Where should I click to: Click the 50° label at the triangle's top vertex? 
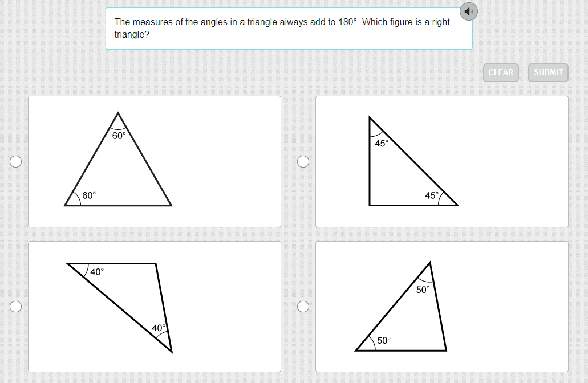(423, 290)
